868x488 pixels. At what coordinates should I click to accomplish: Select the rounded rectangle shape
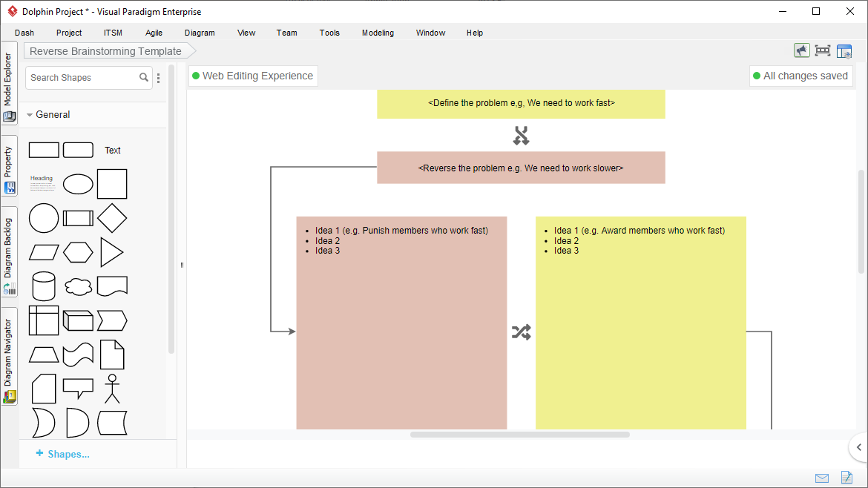pos(78,150)
